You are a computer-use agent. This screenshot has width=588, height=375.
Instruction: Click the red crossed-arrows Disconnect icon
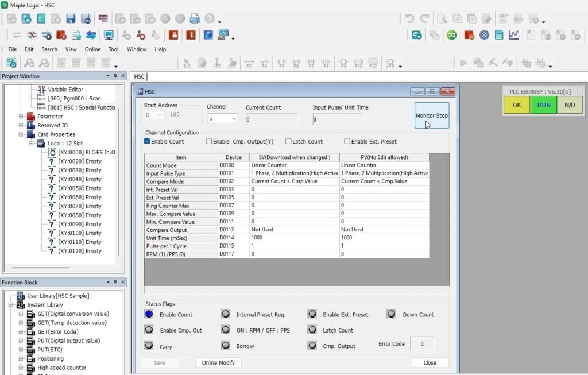32,35
